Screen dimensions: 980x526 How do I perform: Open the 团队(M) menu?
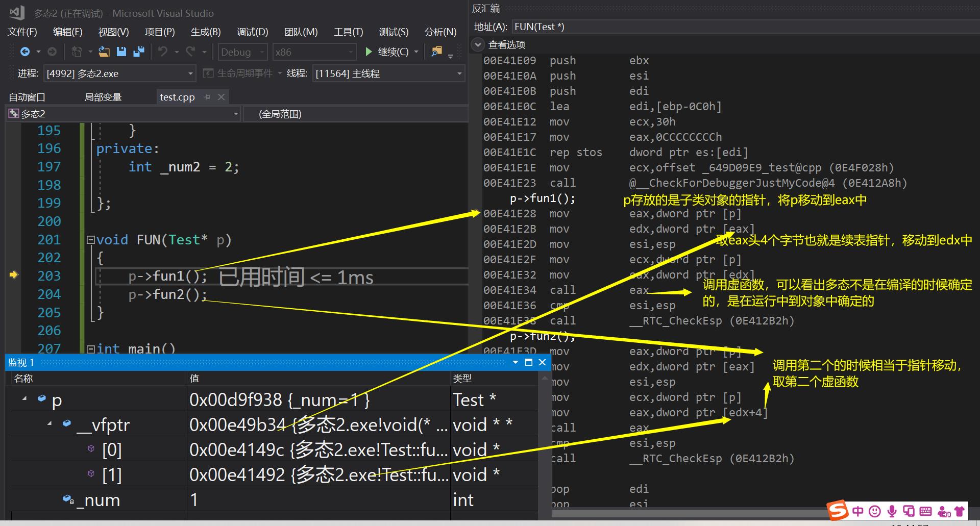click(301, 32)
